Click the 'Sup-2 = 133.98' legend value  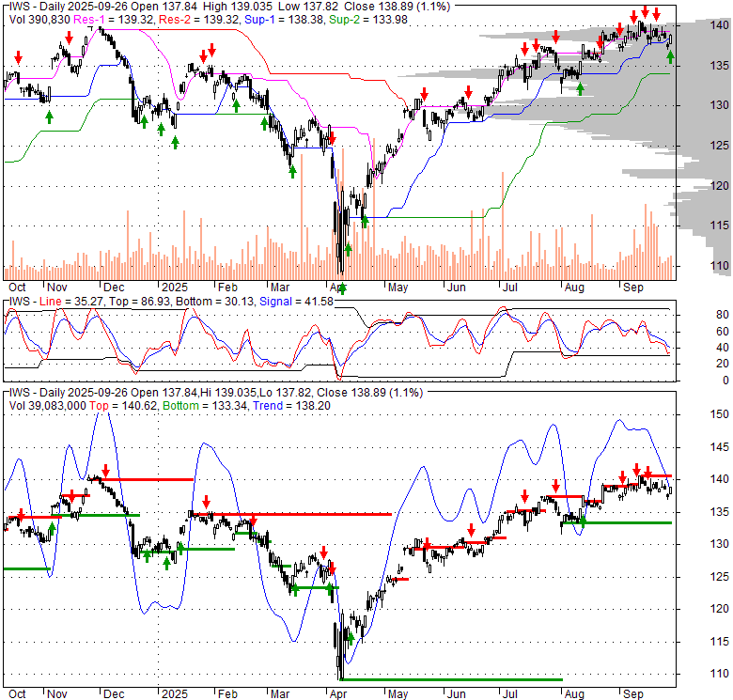coord(368,20)
